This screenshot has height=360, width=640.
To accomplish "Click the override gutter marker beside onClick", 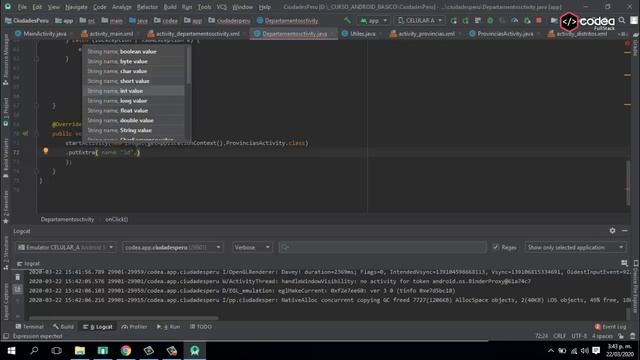I will coord(25,133).
